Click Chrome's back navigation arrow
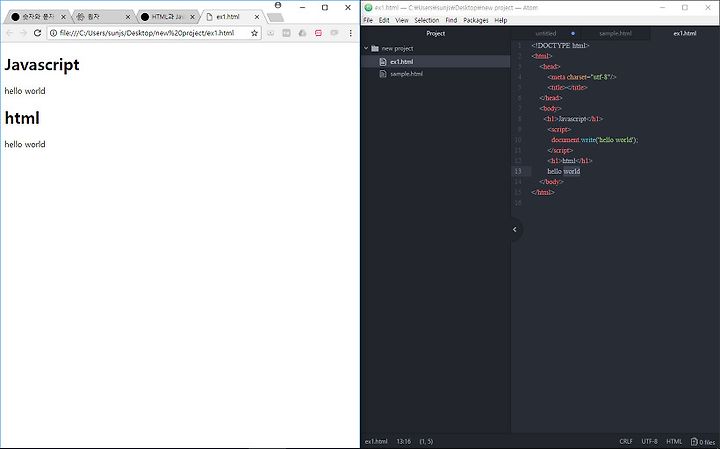 point(9,33)
